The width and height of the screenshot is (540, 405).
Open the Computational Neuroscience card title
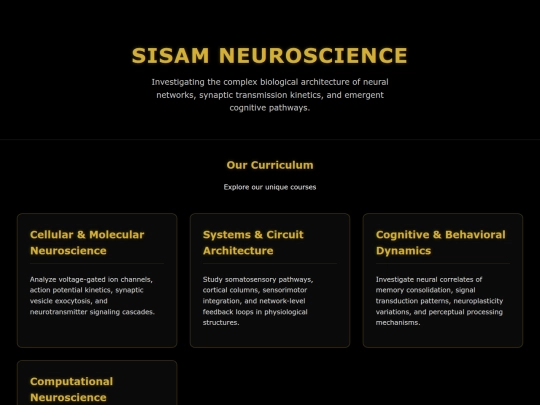pos(72,389)
